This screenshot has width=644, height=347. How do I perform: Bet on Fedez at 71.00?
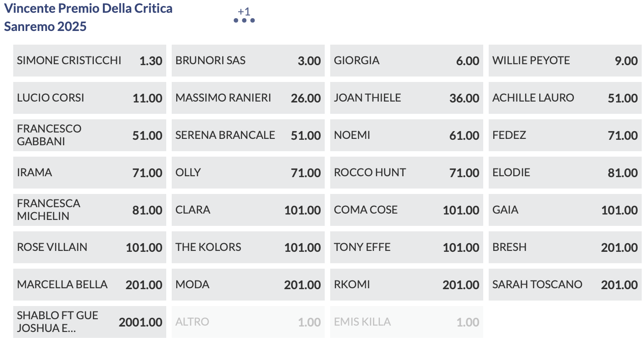click(x=565, y=135)
